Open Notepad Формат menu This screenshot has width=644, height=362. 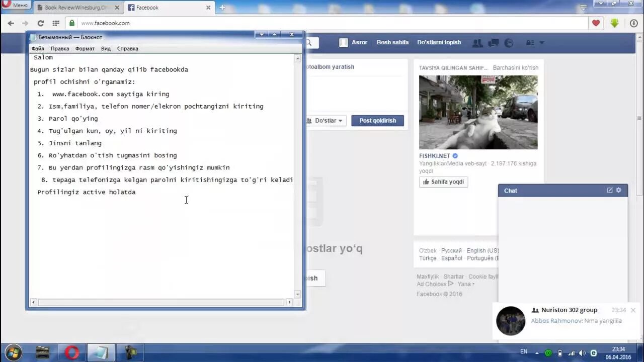click(x=85, y=49)
